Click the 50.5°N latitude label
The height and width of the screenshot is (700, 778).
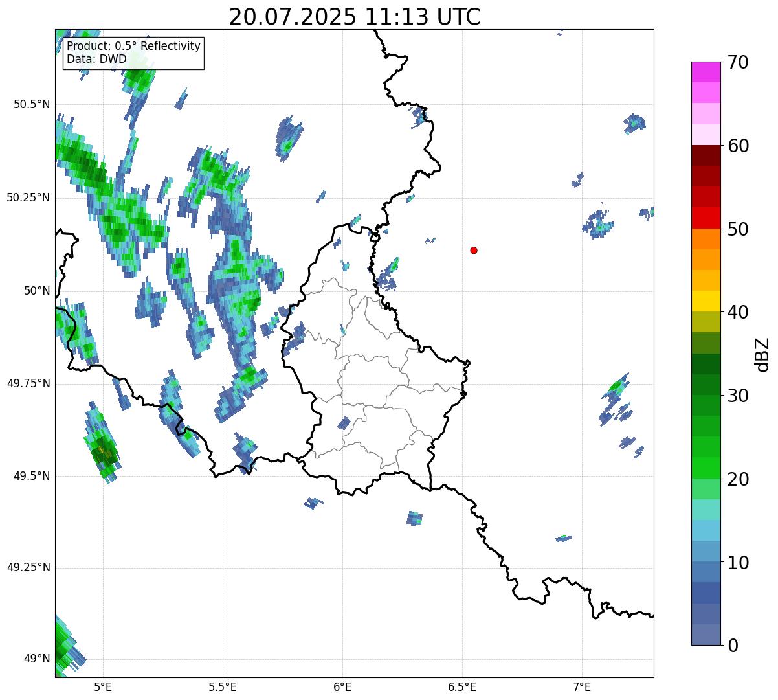tap(31, 104)
